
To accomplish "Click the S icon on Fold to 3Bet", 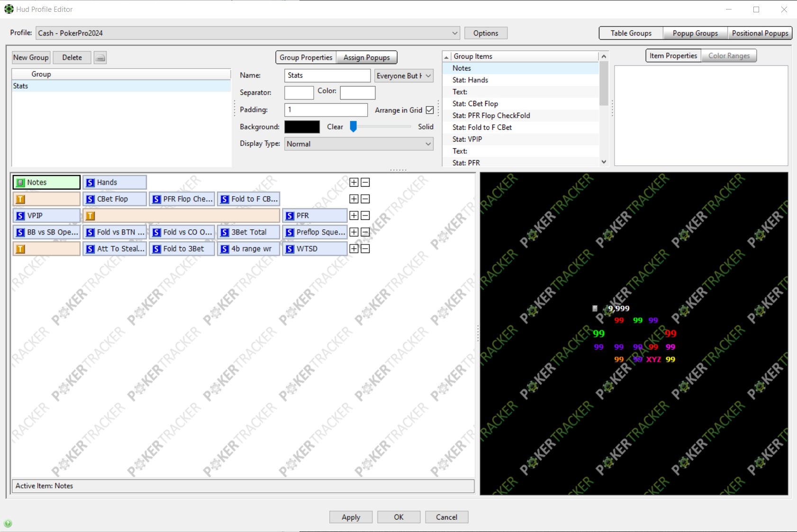I will pos(156,249).
